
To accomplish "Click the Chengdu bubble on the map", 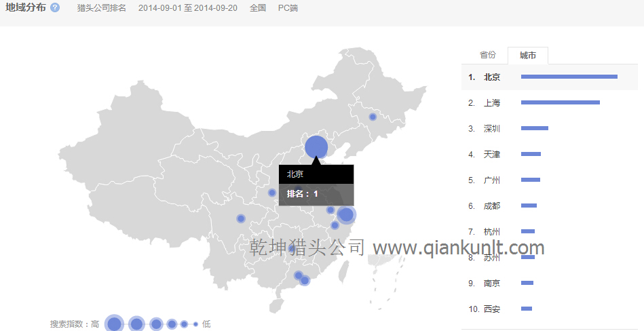I will (241, 218).
